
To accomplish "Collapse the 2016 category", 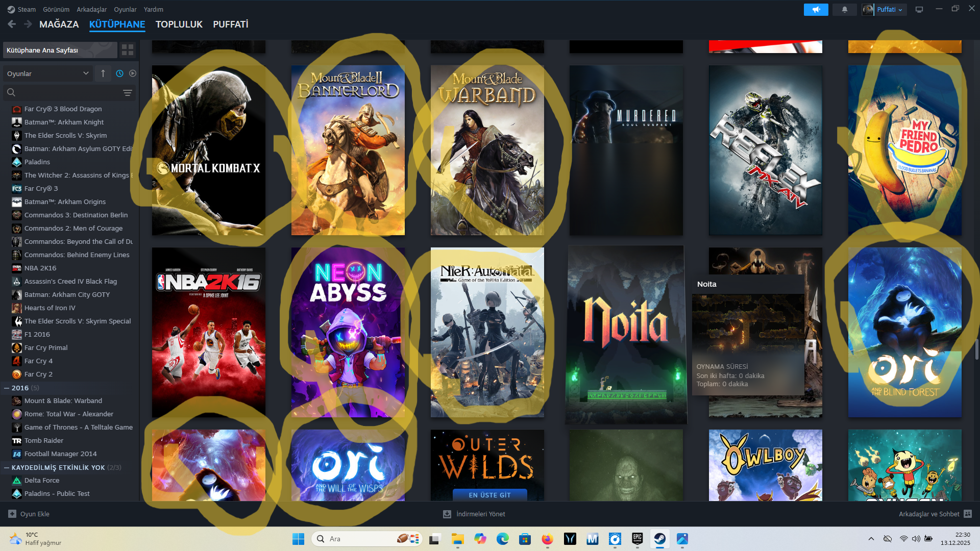I will (x=7, y=388).
